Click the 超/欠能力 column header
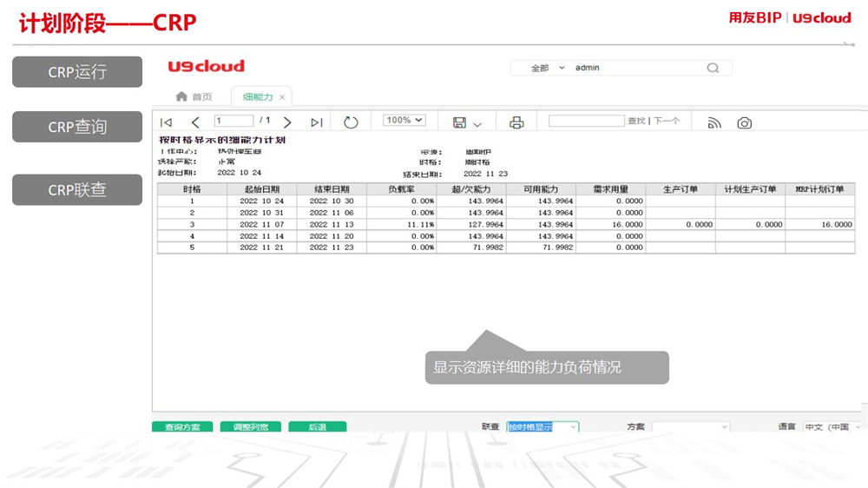Viewport: 868px width, 488px height. pyautogui.click(x=471, y=189)
